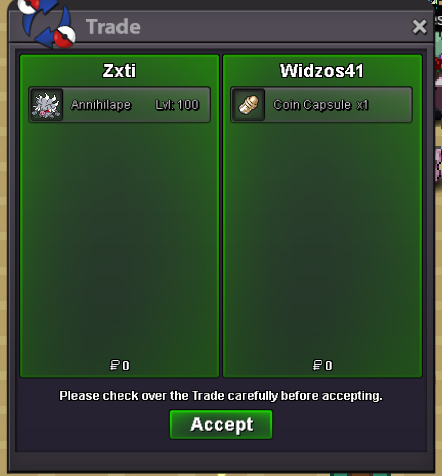Click the Lvl: 100 text
442x476 pixels.
pyautogui.click(x=177, y=105)
